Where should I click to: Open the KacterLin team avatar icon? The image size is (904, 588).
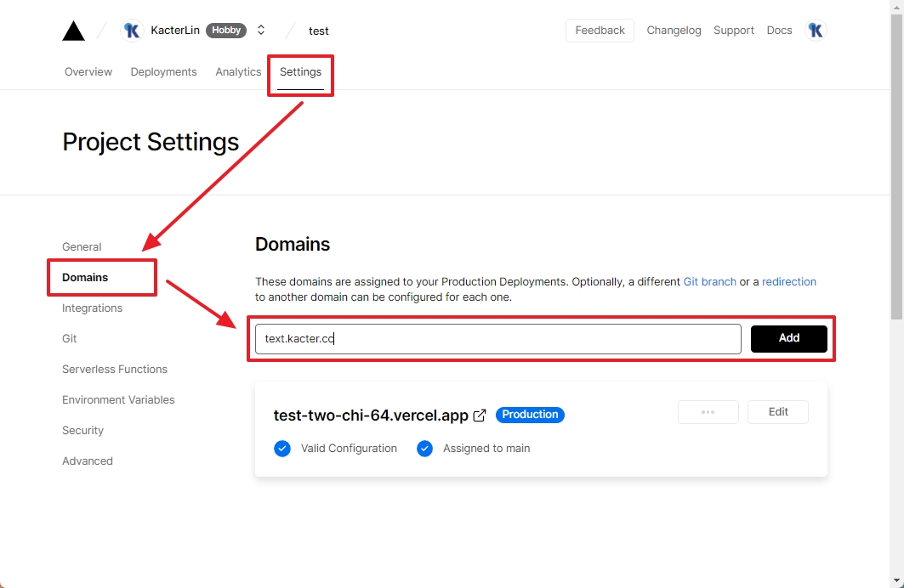pyautogui.click(x=132, y=31)
